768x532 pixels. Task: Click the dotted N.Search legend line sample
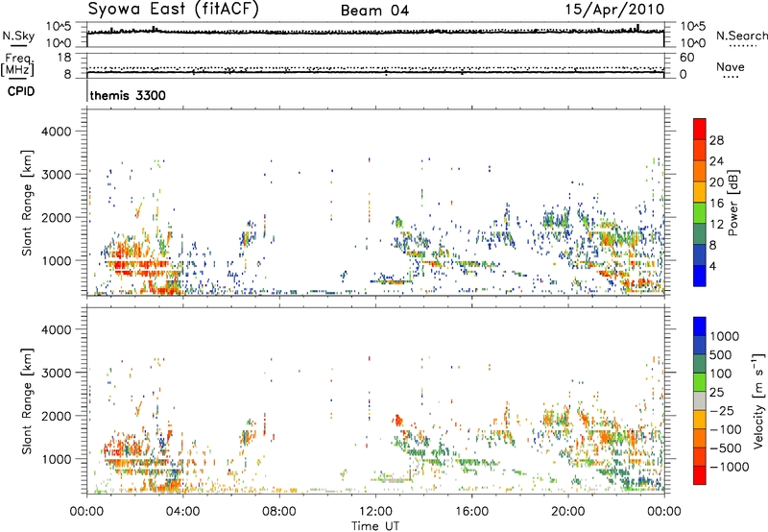742,46
